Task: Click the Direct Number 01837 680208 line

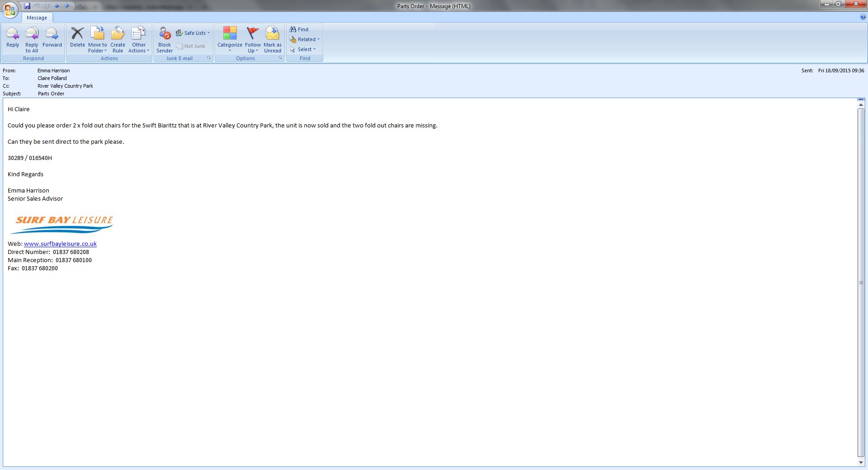Action: coord(48,252)
